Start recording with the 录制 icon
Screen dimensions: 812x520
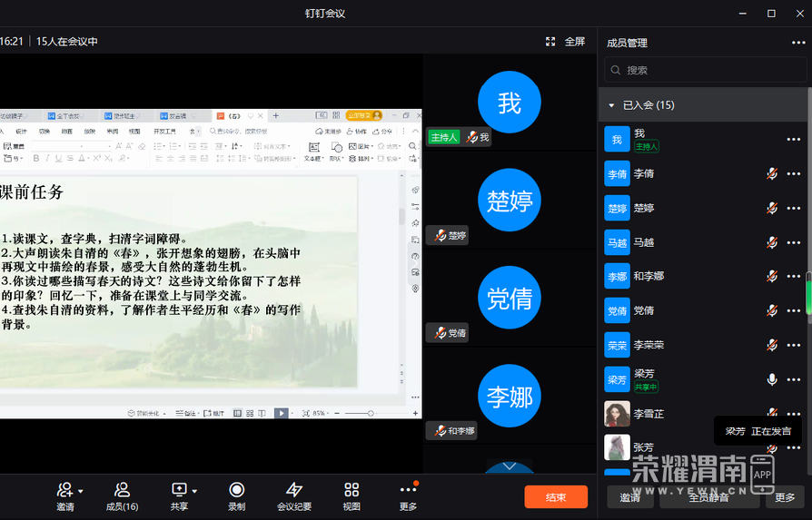[x=236, y=490]
